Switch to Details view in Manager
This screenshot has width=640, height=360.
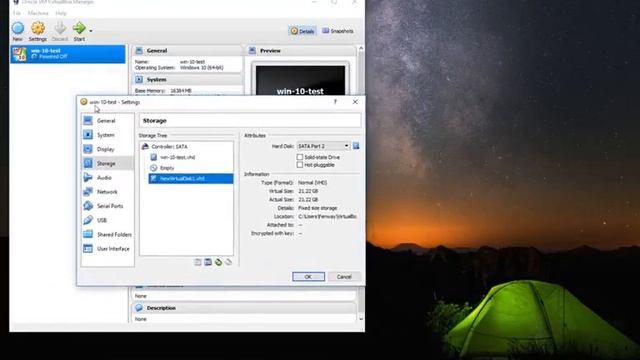[302, 31]
